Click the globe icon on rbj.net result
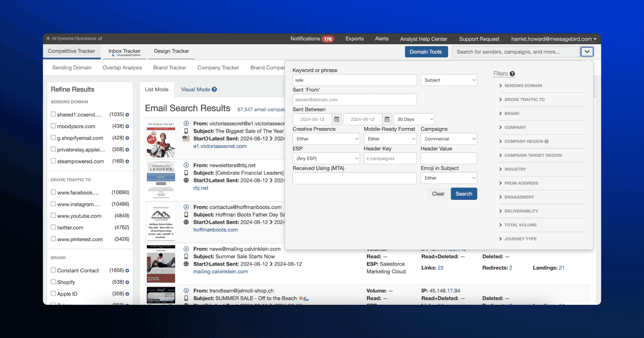This screenshot has width=644, height=338. [186, 180]
